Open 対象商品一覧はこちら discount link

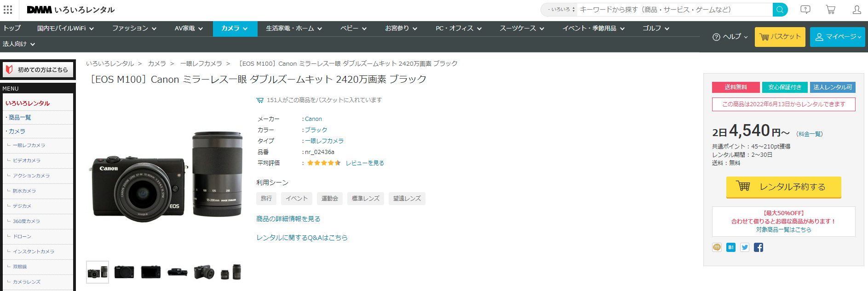coord(784,230)
